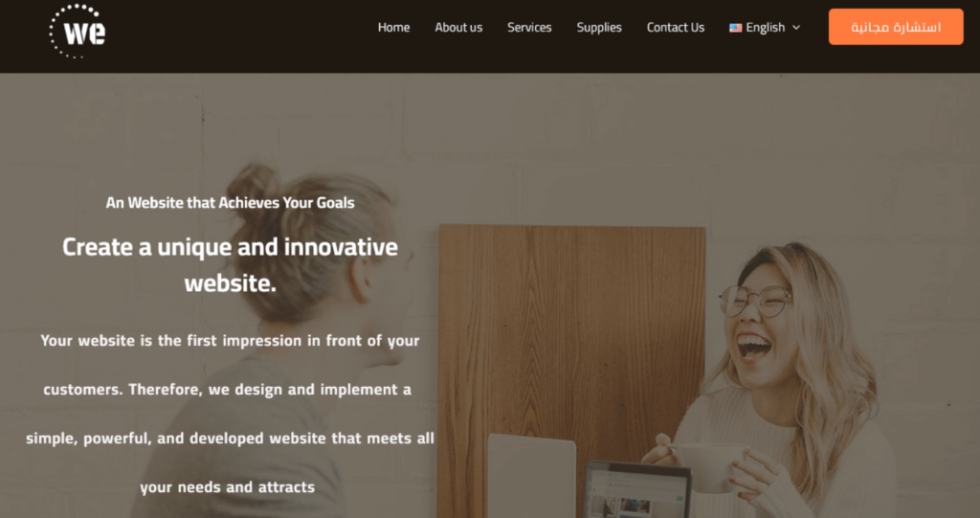Open the About us page
The height and width of the screenshot is (518, 980).
458,28
